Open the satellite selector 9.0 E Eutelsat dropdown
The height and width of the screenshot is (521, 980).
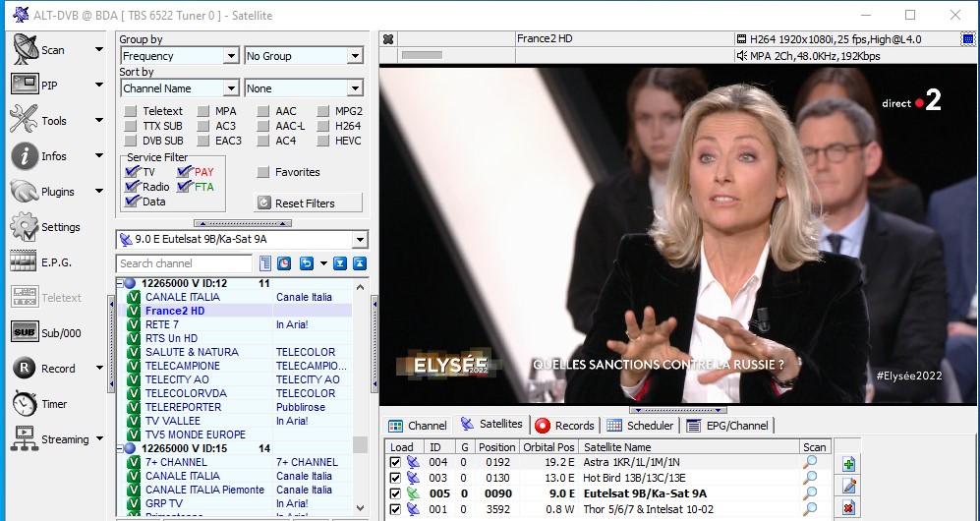click(x=360, y=239)
